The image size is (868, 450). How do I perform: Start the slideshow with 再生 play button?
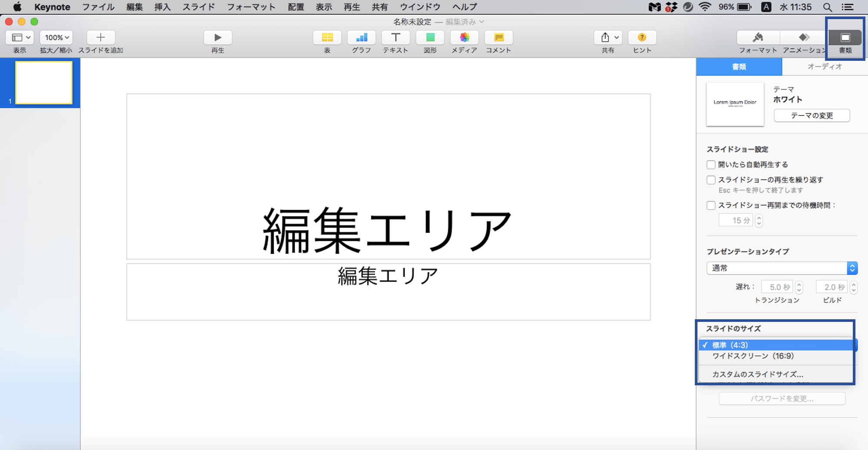click(x=218, y=37)
